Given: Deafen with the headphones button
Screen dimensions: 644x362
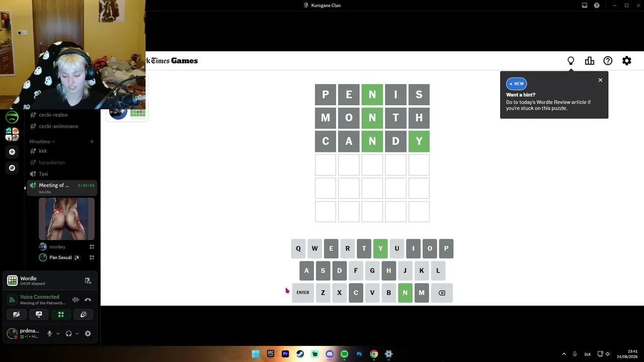Looking at the screenshot, I should tap(68, 333).
